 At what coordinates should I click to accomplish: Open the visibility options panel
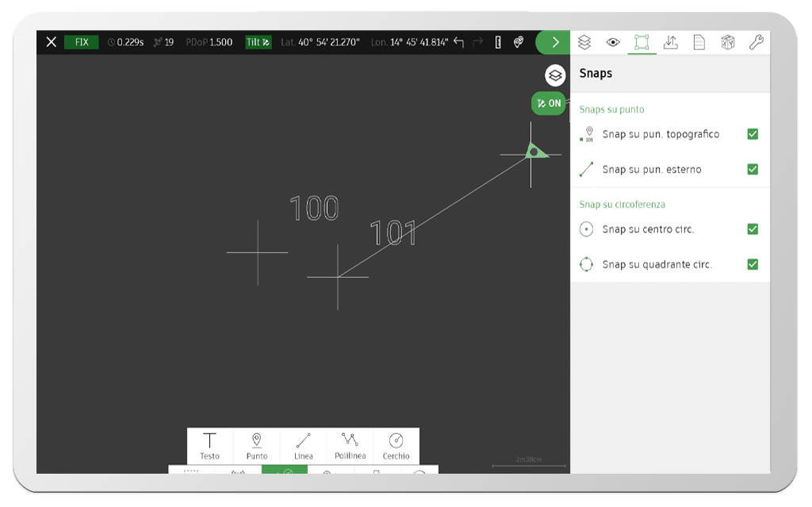pyautogui.click(x=613, y=42)
